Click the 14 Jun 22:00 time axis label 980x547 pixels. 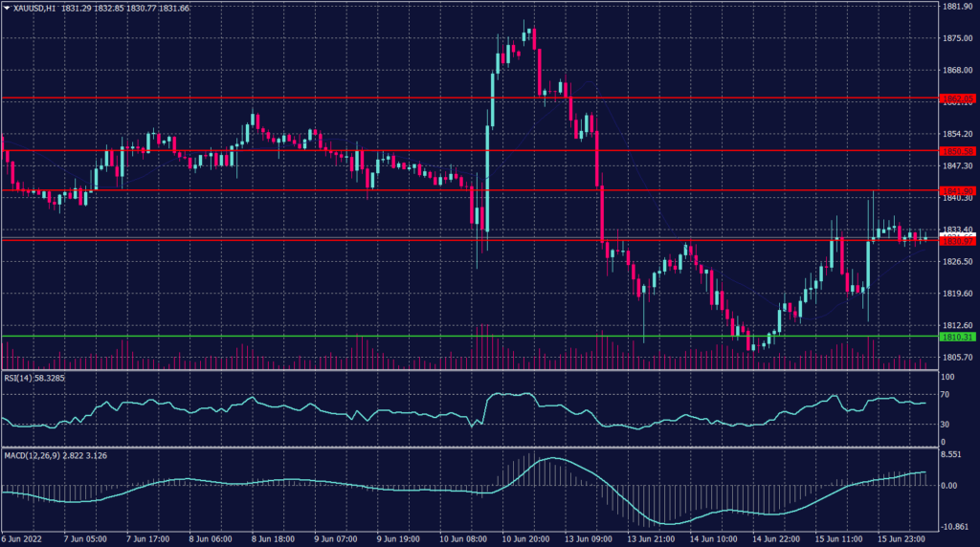click(775, 538)
